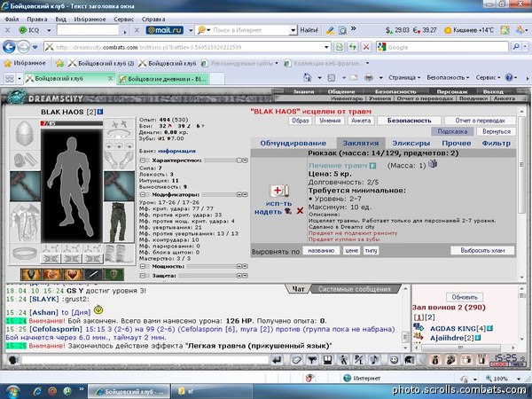Screen dimensions: 532x399
Task: Click the floppy disk save-chat icon
Action: point(327,360)
